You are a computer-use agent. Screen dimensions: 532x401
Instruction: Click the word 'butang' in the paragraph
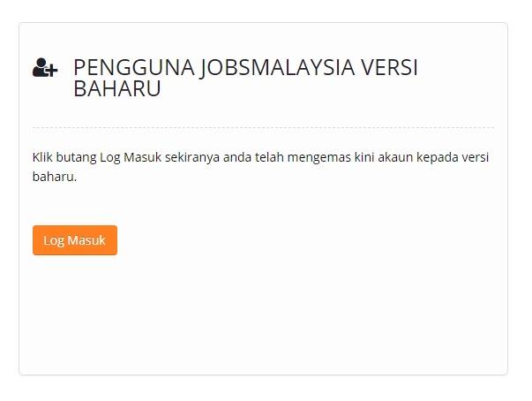coord(77,157)
